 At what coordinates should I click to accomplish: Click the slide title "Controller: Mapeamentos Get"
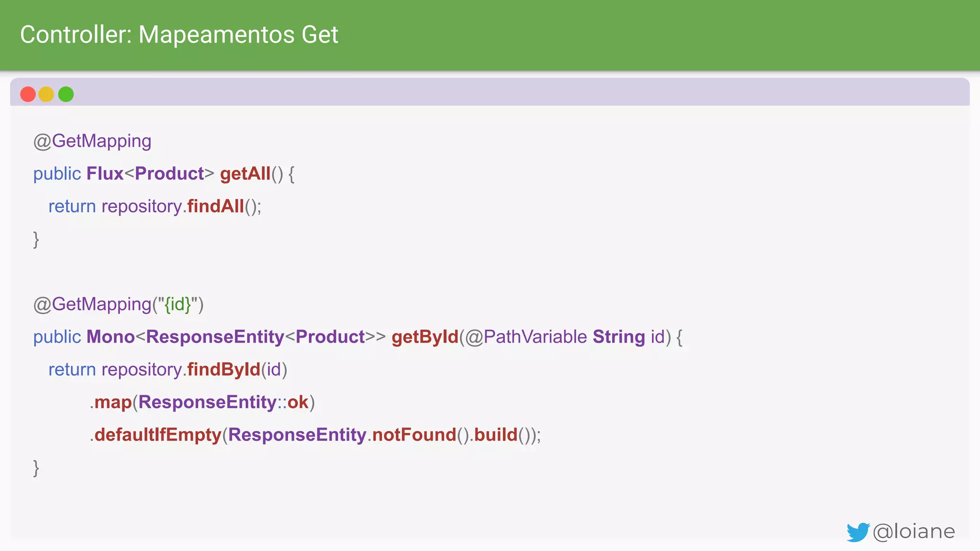click(179, 35)
